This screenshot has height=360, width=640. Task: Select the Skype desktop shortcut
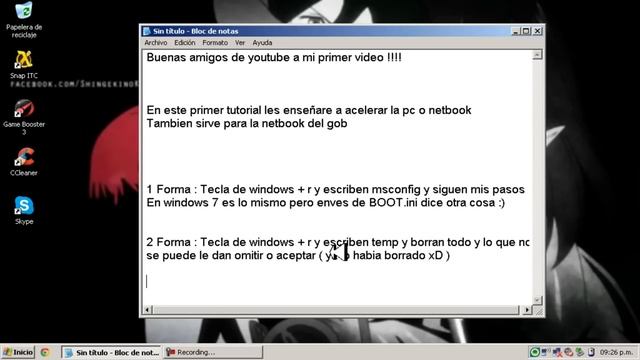[24, 210]
